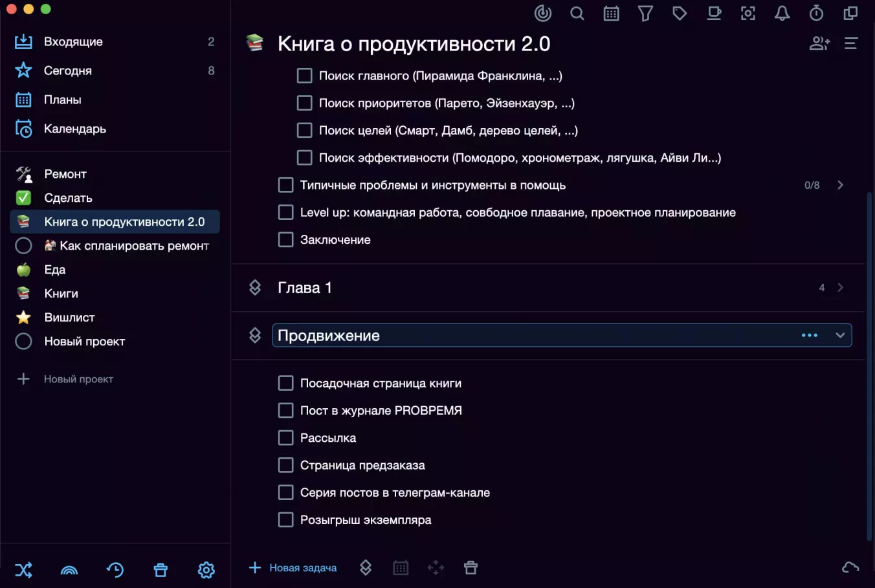
Task: Click the search magnifier icon
Action: point(577,13)
